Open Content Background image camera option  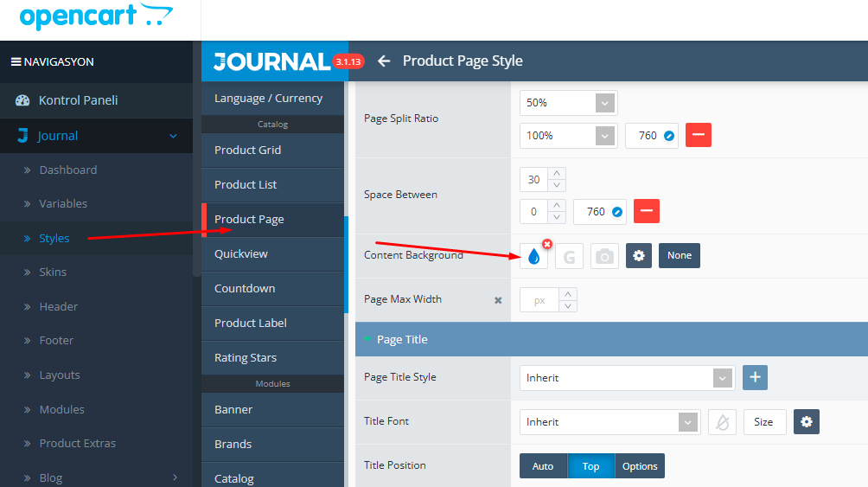tap(604, 256)
